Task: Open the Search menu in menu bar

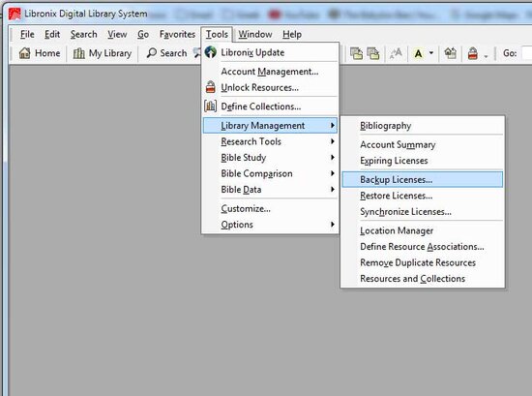Action: [83, 34]
